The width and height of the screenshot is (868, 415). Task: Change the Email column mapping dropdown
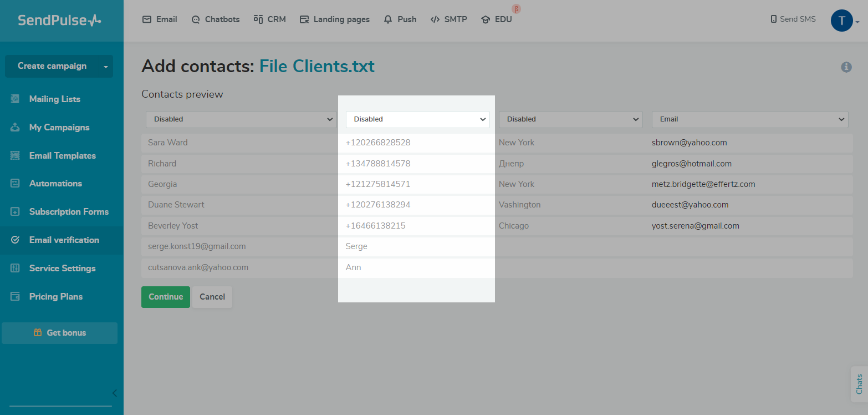749,119
